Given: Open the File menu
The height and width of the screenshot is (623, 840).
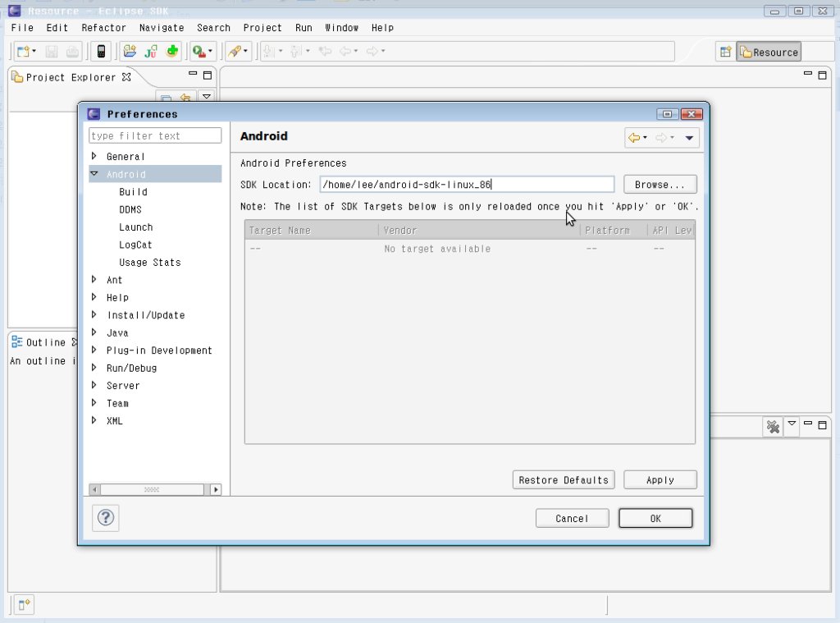Looking at the screenshot, I should [x=22, y=28].
